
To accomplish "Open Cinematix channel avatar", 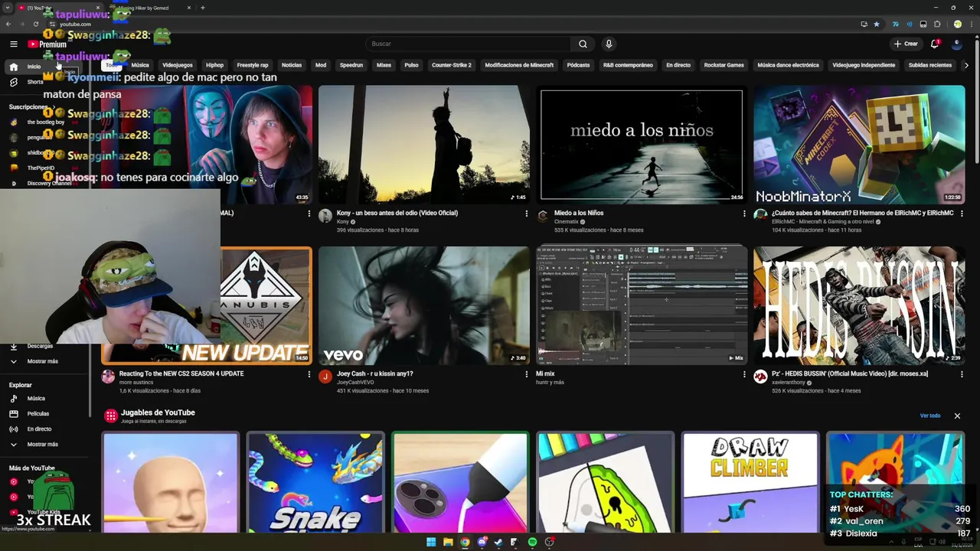I will click(543, 216).
